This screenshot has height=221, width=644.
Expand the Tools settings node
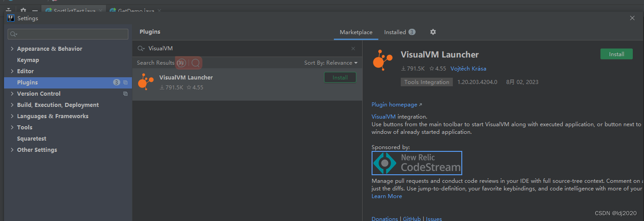[12, 128]
